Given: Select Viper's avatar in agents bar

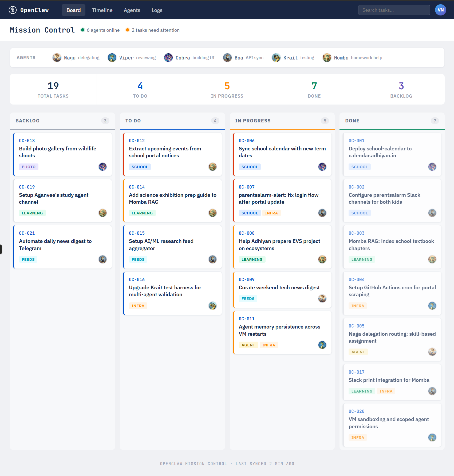Looking at the screenshot, I should tap(112, 58).
